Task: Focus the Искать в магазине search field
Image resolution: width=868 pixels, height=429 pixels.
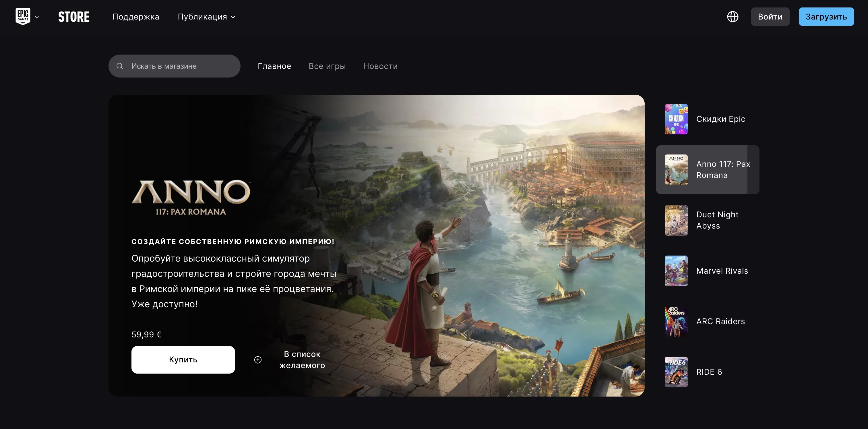Action: (x=174, y=66)
